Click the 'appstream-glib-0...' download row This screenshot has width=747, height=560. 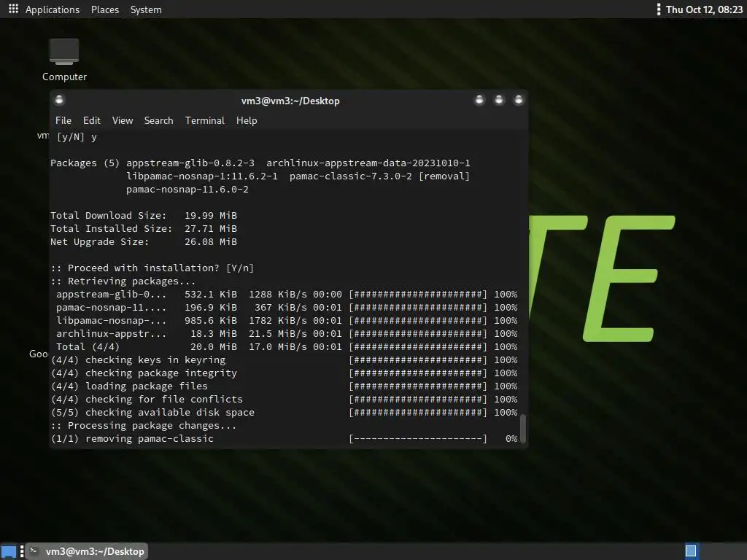286,295
